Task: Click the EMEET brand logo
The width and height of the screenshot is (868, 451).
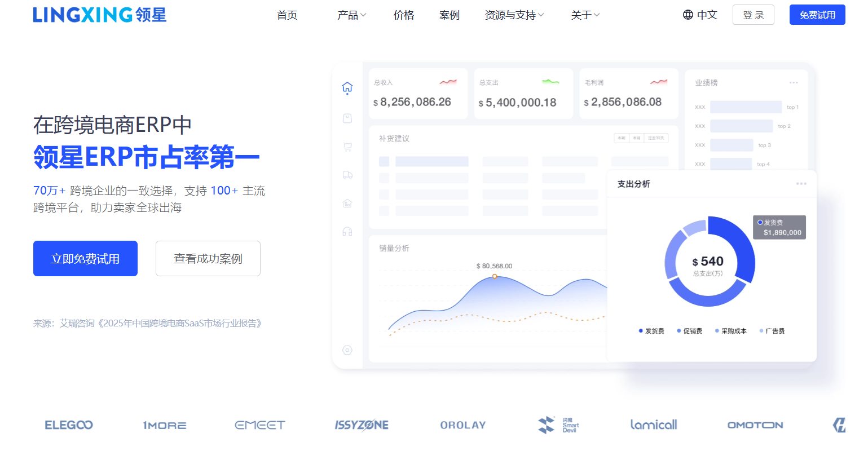Action: pyautogui.click(x=260, y=425)
